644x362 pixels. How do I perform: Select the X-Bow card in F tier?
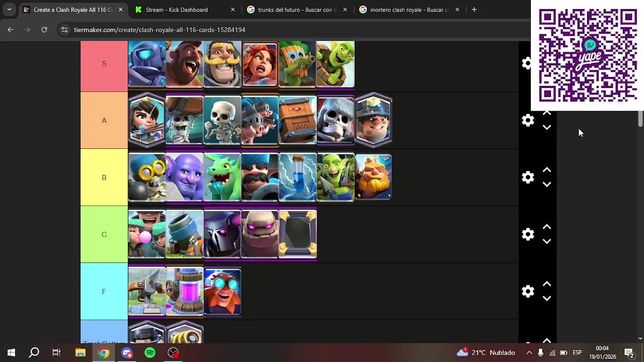pyautogui.click(x=147, y=292)
